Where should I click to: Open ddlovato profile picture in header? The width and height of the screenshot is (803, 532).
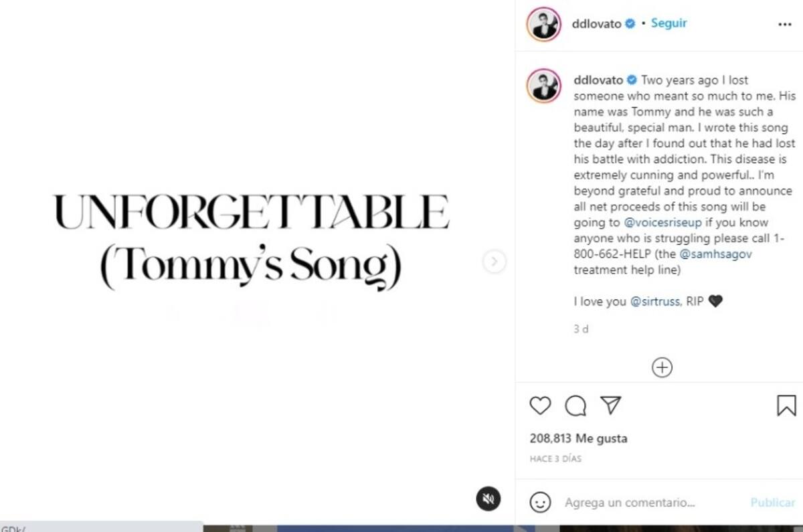point(543,25)
